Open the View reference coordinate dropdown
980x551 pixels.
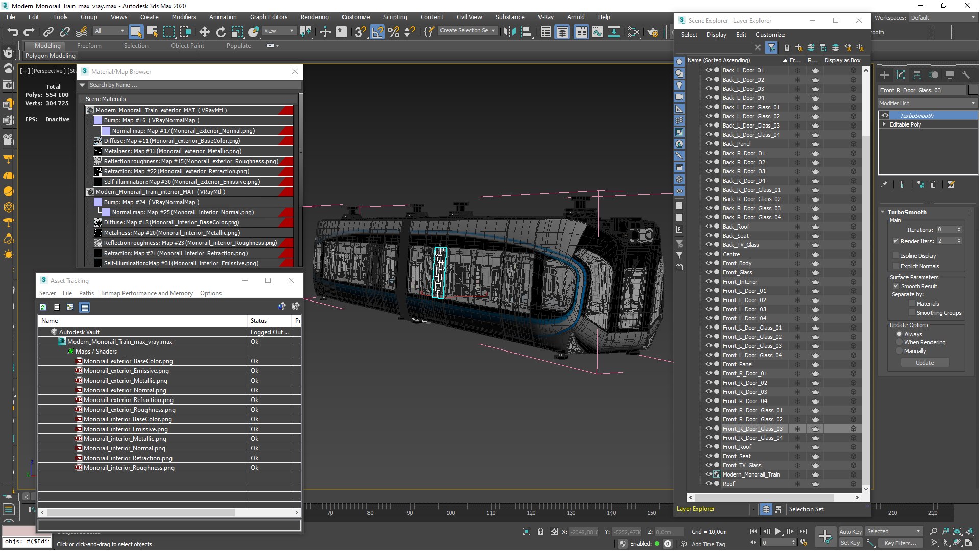point(279,31)
